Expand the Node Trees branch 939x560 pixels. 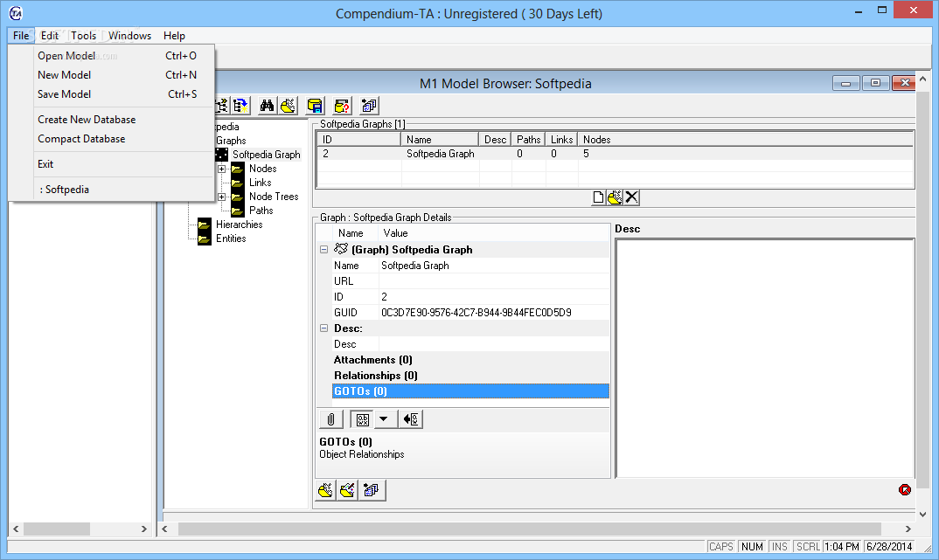221,197
